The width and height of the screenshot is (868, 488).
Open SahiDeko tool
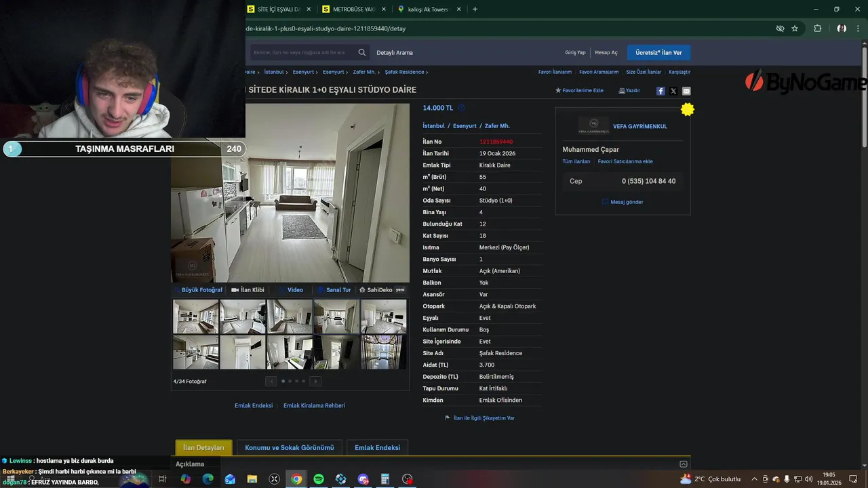382,289
